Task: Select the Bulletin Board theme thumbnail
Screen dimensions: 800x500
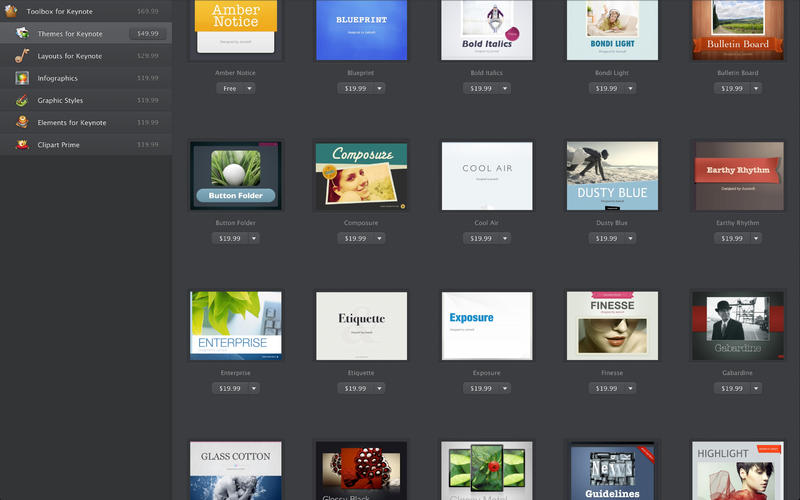Action: point(738,30)
